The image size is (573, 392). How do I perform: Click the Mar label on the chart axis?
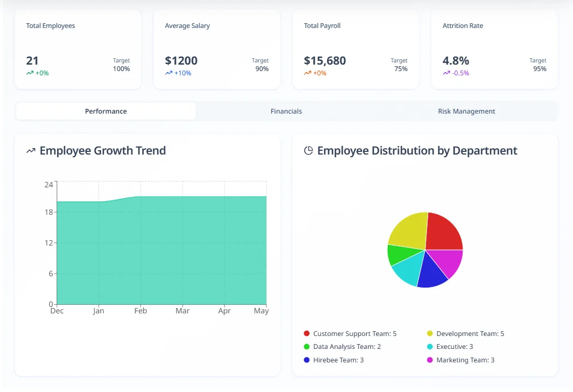(183, 311)
